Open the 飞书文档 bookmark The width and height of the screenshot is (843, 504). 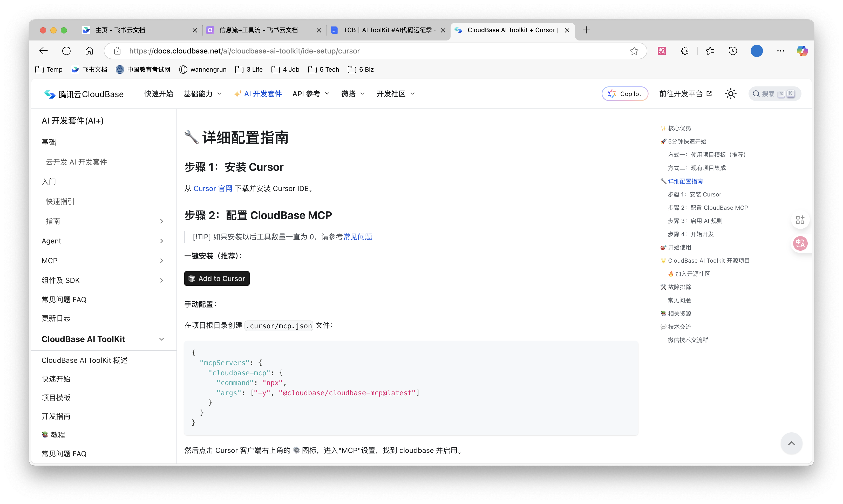pyautogui.click(x=89, y=70)
